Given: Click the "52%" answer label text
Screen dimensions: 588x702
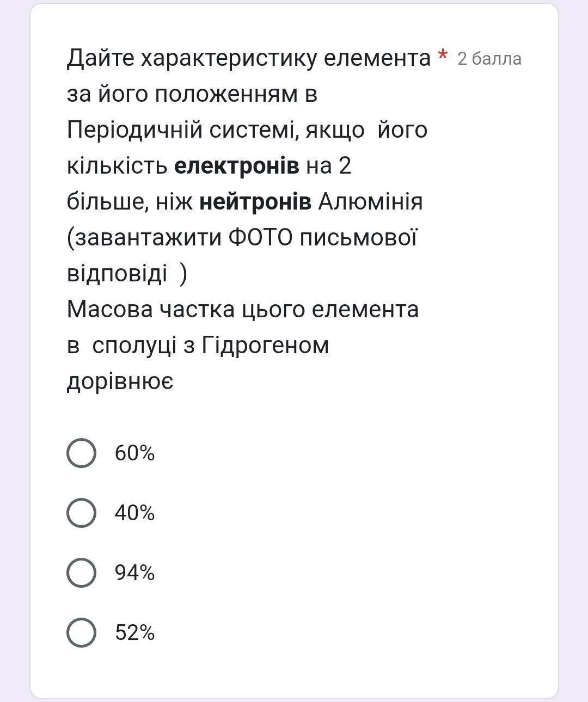Looking at the screenshot, I should 134,632.
